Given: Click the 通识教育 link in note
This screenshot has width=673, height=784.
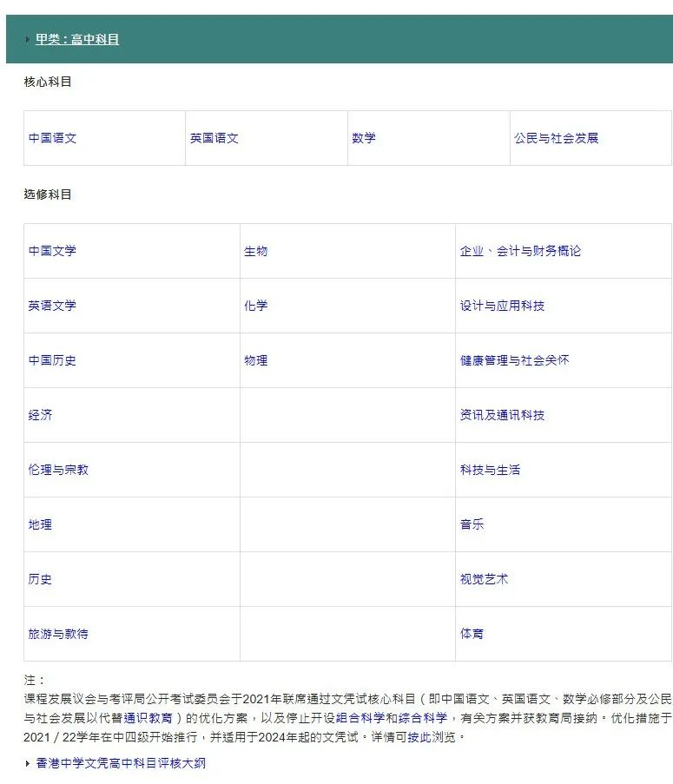Looking at the screenshot, I should (148, 718).
